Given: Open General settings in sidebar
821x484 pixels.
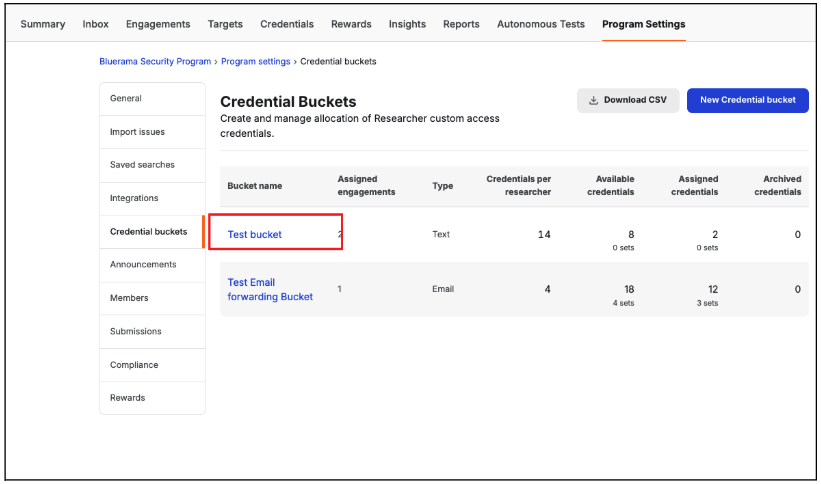Looking at the screenshot, I should tap(152, 98).
